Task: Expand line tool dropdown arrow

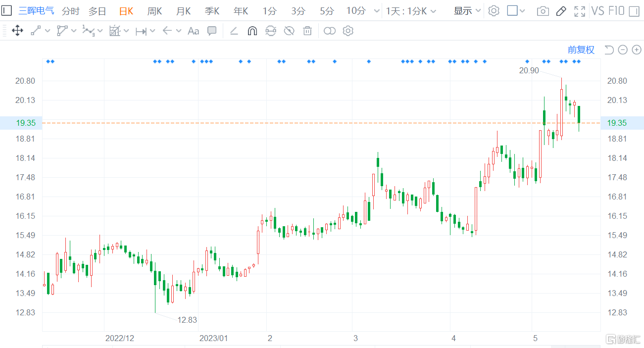Action: click(x=48, y=31)
